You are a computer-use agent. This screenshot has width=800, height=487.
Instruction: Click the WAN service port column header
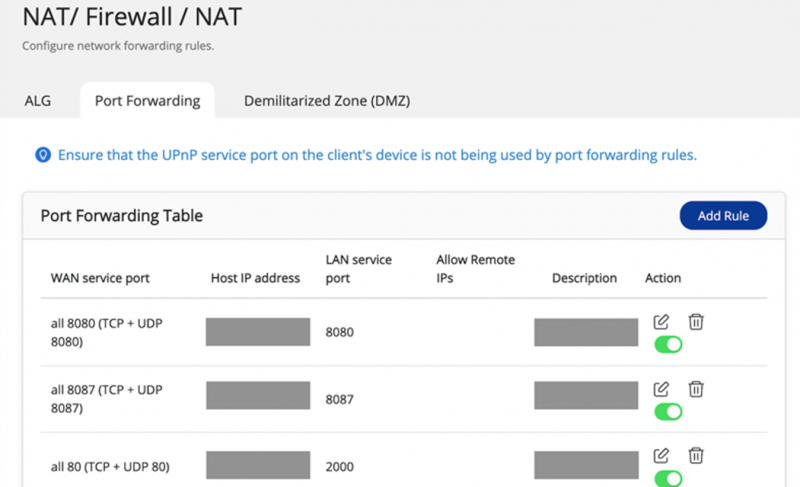click(101, 278)
